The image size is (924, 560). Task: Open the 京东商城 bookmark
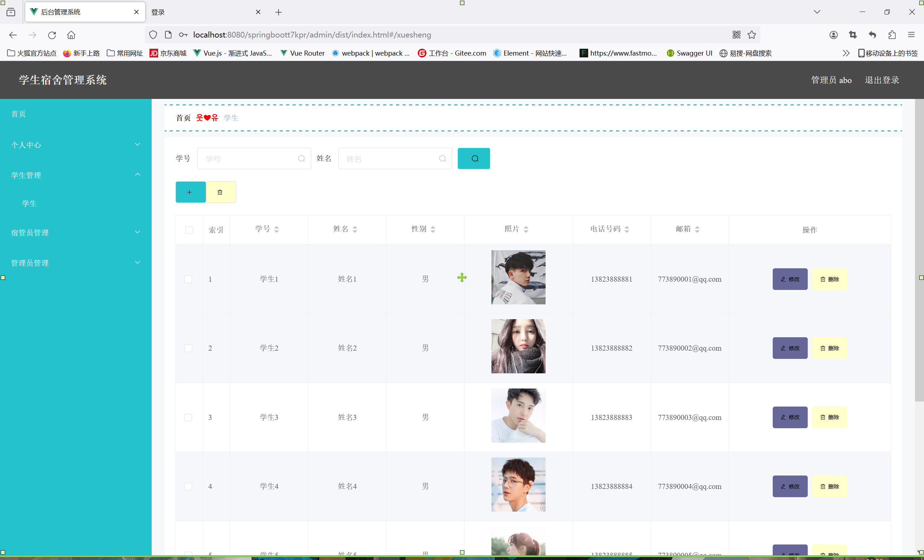click(x=168, y=53)
